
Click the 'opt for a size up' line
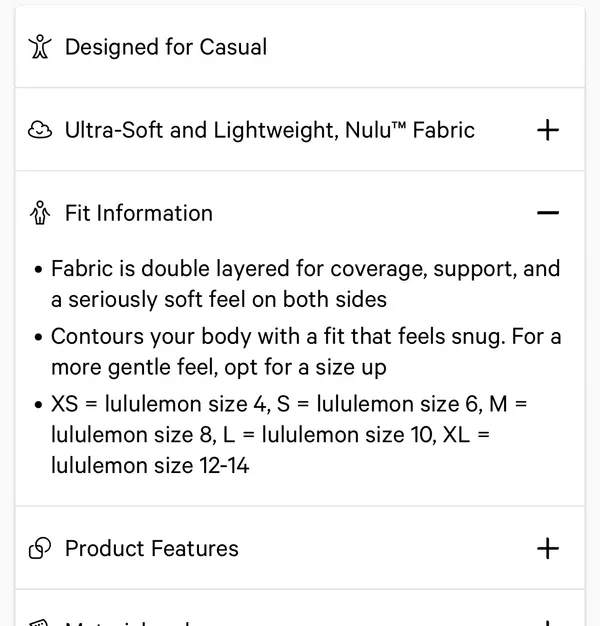[x=219, y=367]
